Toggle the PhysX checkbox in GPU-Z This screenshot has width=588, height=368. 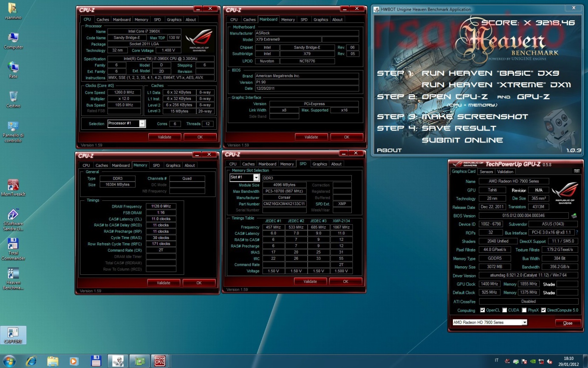click(x=524, y=310)
